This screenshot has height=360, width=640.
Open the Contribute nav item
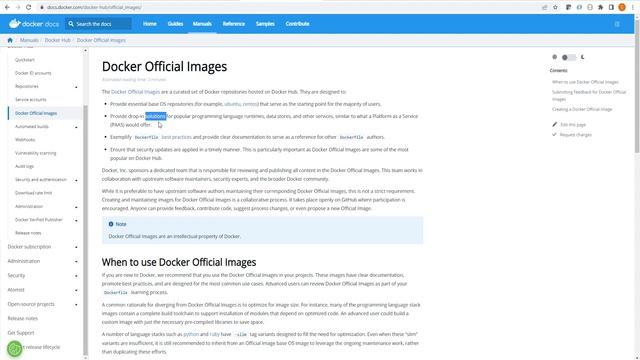(297, 24)
